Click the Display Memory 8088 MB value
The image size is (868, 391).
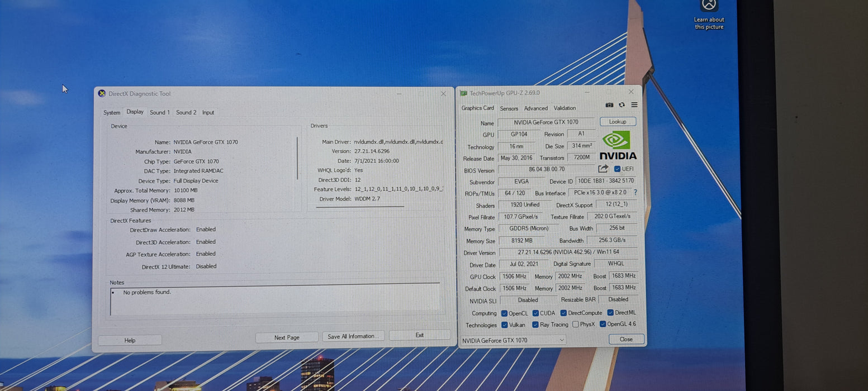click(184, 201)
